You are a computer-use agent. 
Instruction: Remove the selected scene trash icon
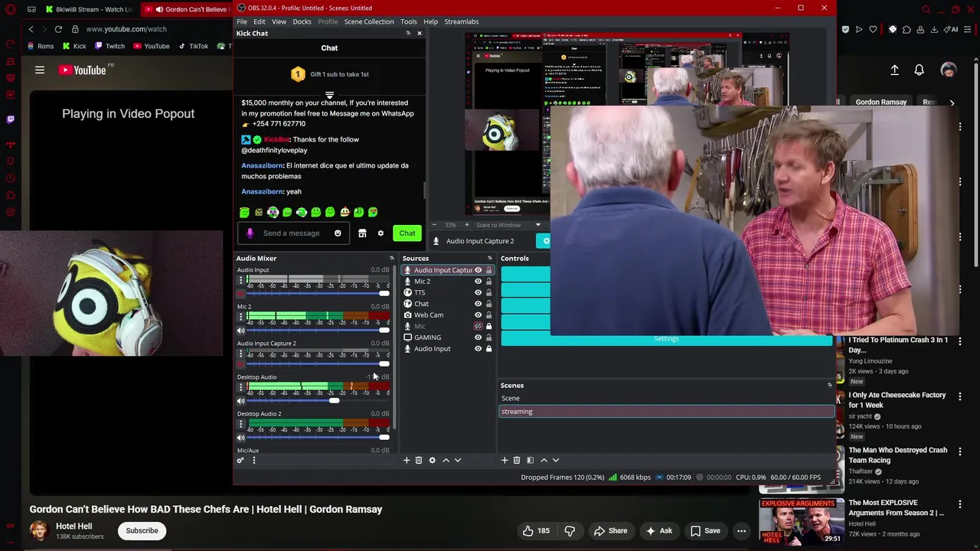(517, 460)
